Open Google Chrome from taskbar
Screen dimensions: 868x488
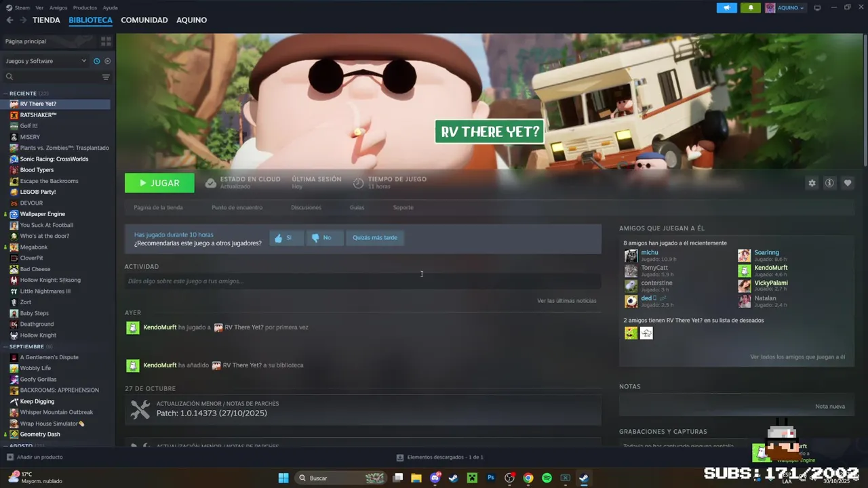(x=528, y=478)
